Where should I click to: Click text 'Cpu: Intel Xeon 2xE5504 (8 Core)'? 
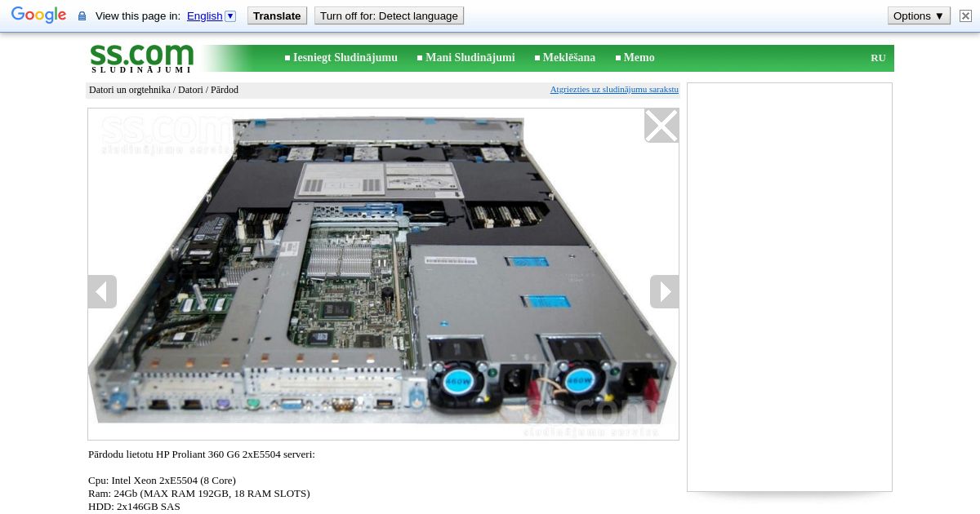point(162,481)
